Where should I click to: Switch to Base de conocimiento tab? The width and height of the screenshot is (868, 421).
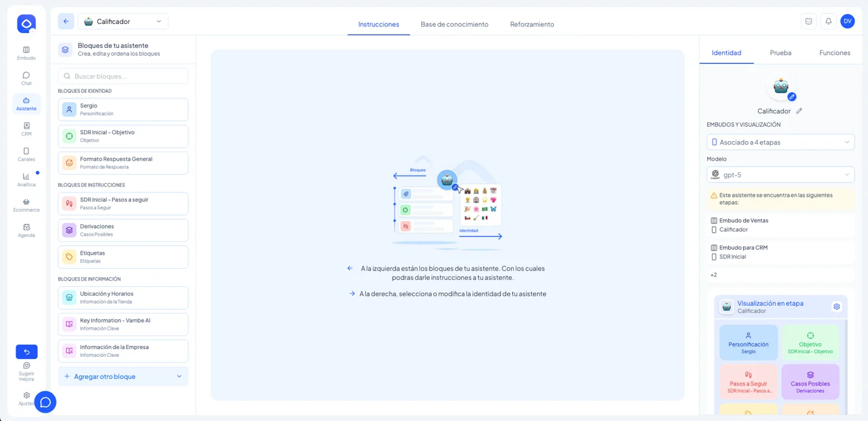coord(454,24)
